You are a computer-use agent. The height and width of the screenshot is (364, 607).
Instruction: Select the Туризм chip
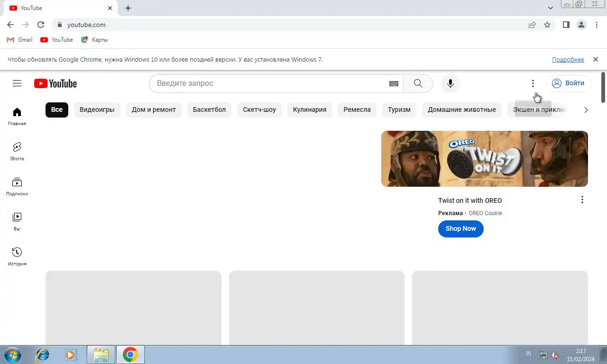(399, 109)
